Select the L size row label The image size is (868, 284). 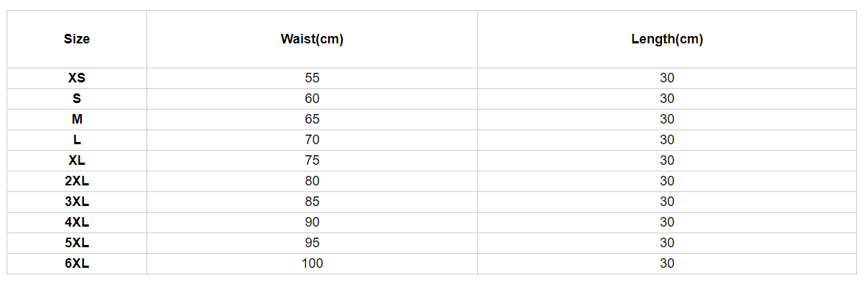point(77,140)
